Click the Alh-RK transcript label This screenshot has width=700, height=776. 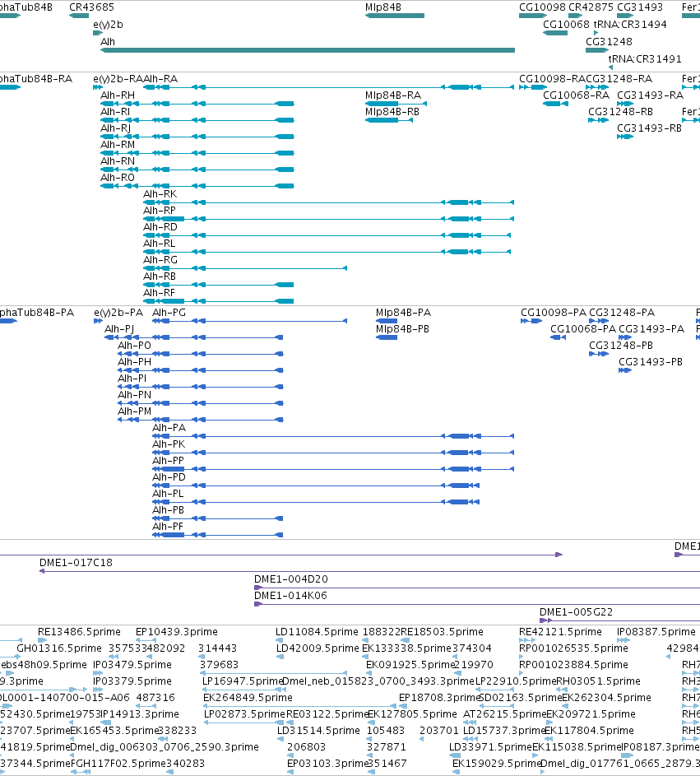click(160, 194)
